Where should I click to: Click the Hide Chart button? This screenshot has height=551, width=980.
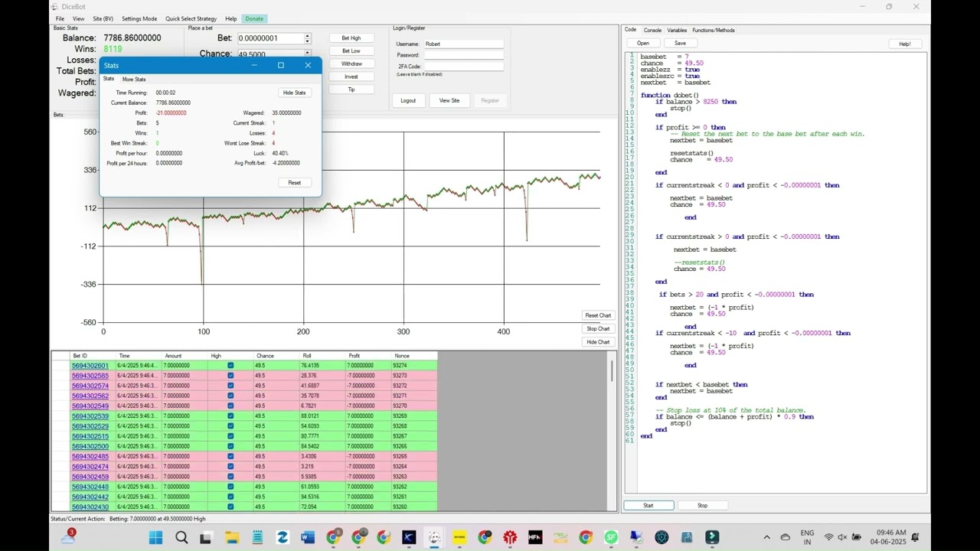pyautogui.click(x=598, y=342)
